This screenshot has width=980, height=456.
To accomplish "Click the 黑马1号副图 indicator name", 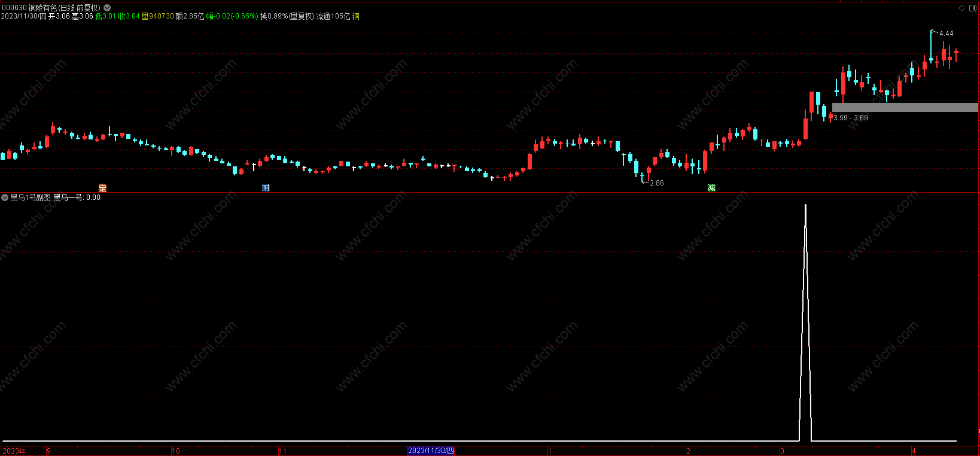I will pyautogui.click(x=31, y=197).
